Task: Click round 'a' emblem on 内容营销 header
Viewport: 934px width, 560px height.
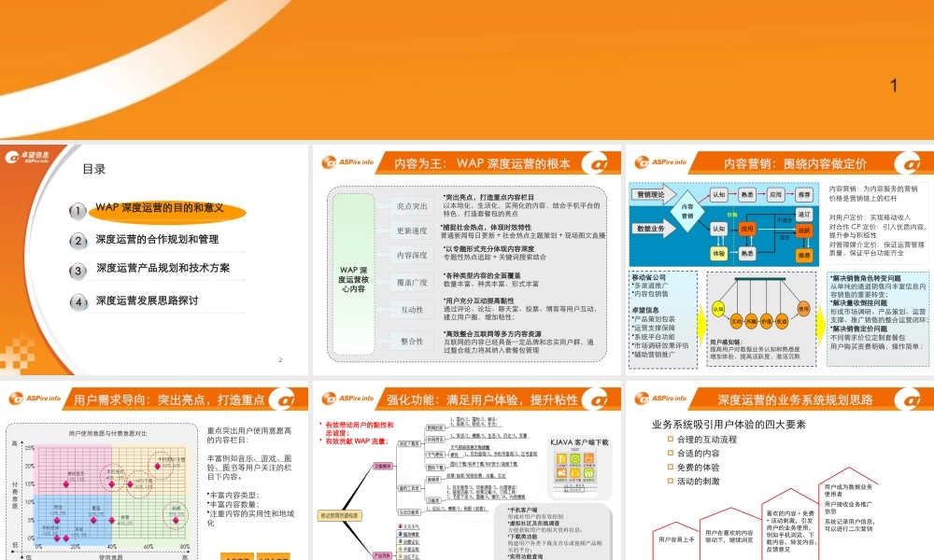Action: pyautogui.click(x=907, y=163)
